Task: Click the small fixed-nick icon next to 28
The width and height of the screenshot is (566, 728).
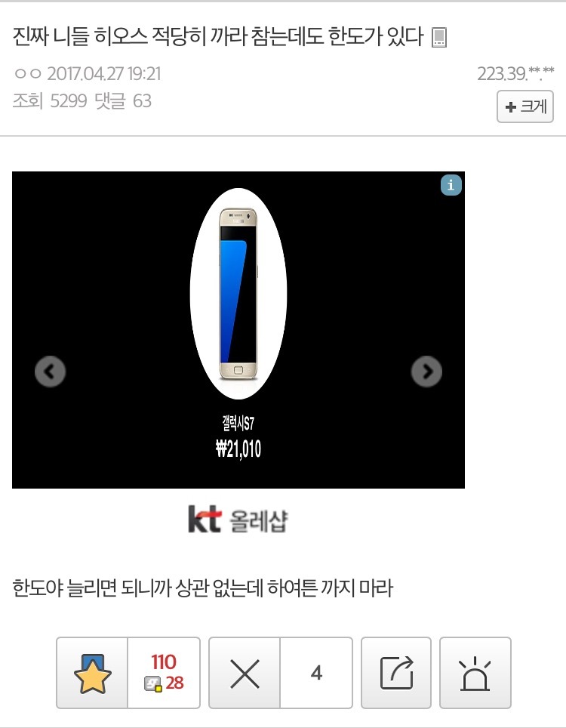Action: click(152, 684)
